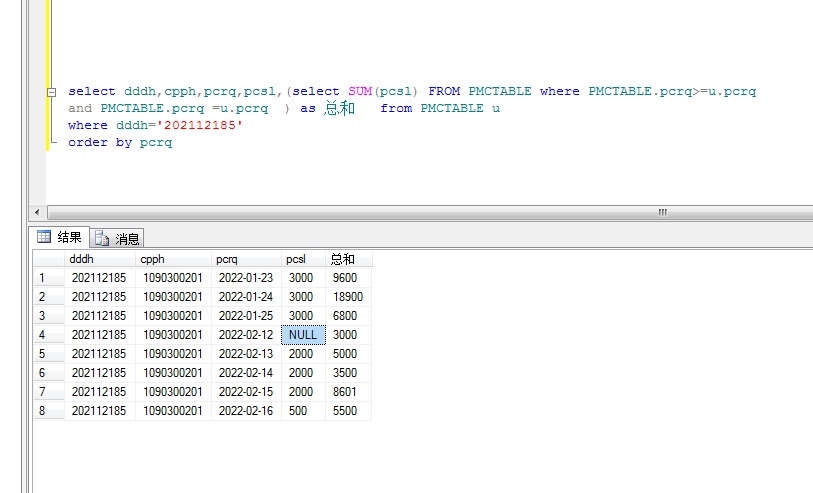Select the pcrq column header
813x493 pixels.
pos(246,259)
